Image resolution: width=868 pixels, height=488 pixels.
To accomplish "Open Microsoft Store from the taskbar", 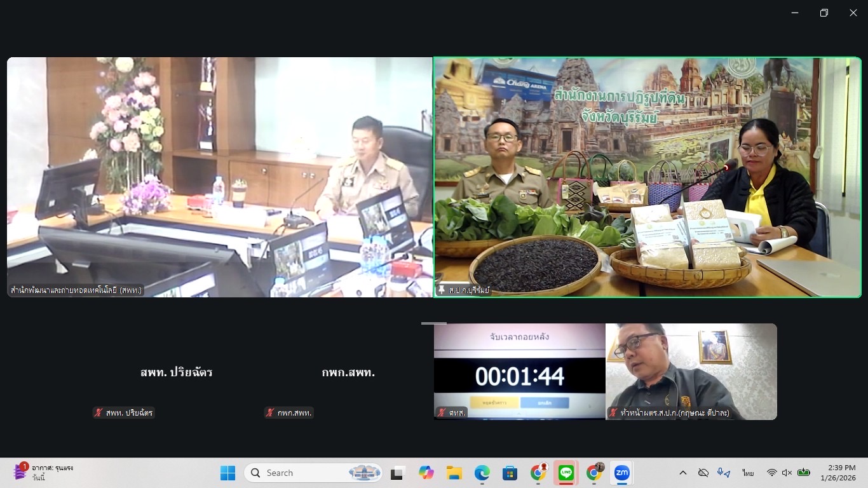I will click(x=510, y=473).
